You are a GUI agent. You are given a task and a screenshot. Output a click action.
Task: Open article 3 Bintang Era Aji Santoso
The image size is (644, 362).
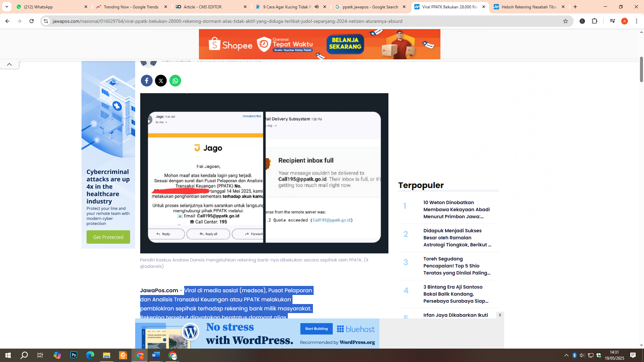(x=456, y=294)
